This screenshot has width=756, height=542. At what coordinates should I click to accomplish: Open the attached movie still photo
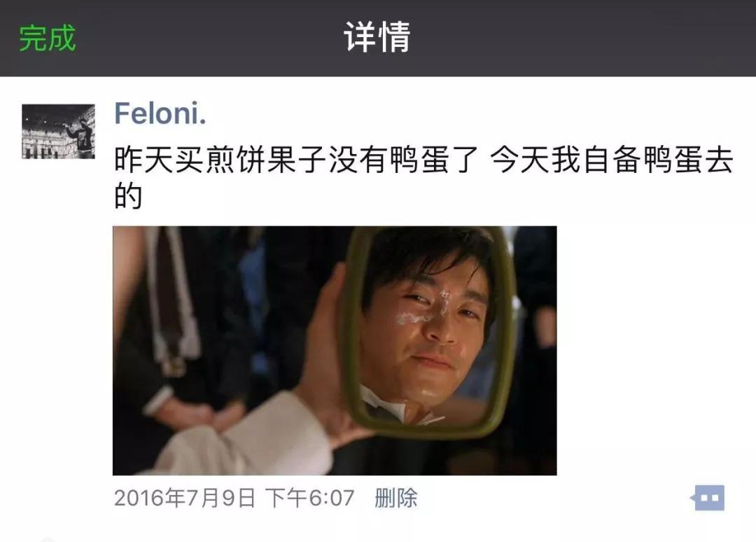(x=335, y=351)
